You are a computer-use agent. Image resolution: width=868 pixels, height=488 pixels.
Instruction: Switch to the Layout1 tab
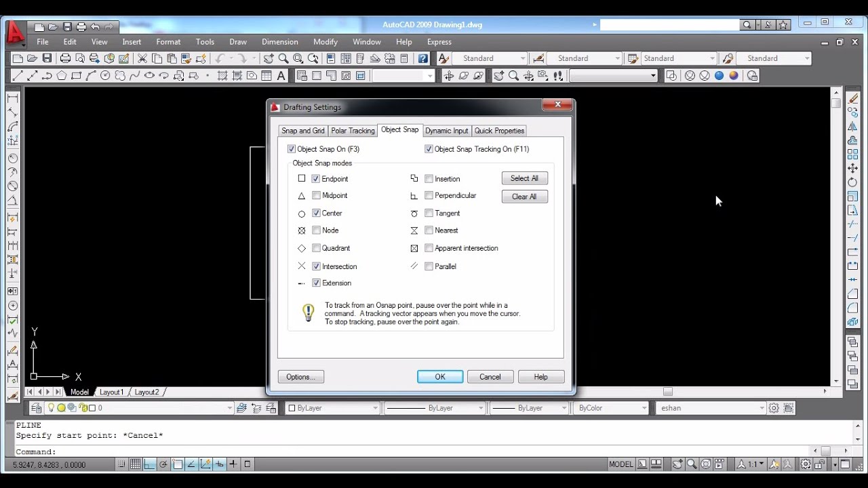coord(111,392)
